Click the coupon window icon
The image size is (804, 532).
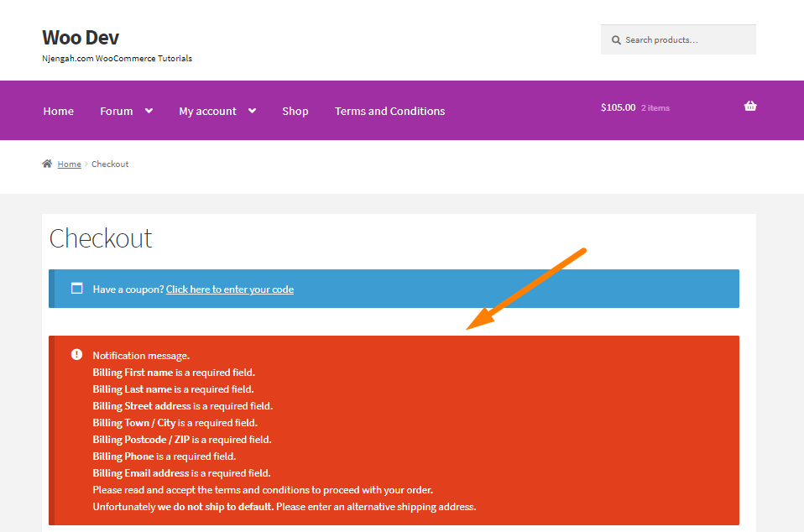point(77,288)
